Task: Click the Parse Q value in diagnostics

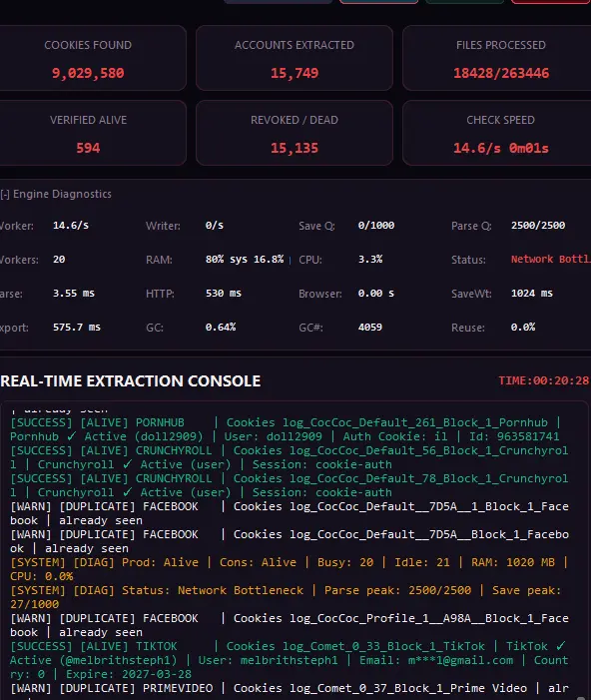Action: pyautogui.click(x=538, y=226)
